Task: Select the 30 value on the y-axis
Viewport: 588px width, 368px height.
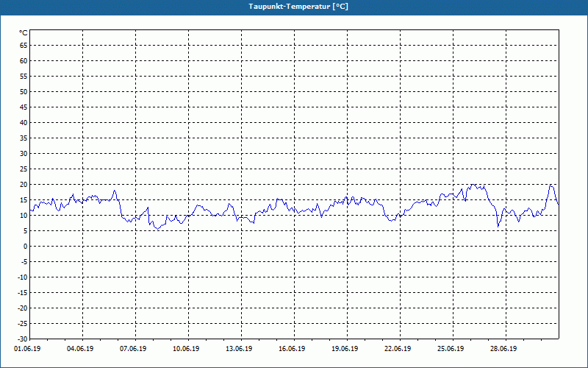Action: pos(24,154)
